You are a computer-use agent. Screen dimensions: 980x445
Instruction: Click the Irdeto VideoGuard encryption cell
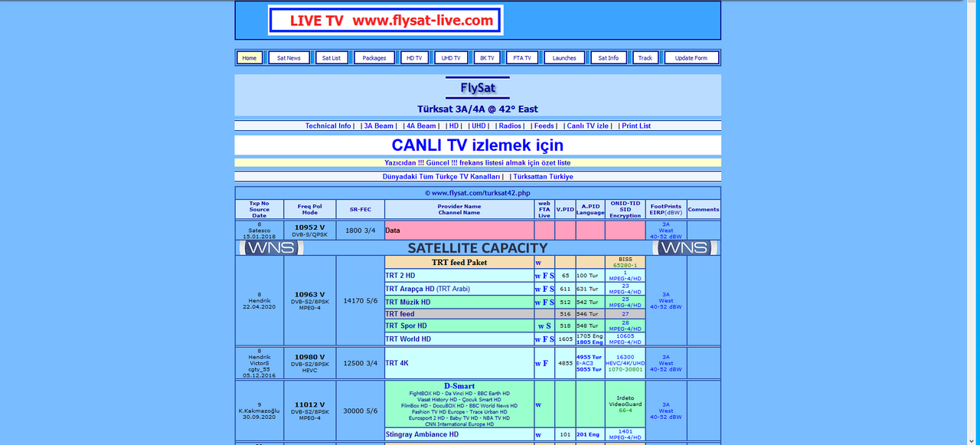[626, 404]
